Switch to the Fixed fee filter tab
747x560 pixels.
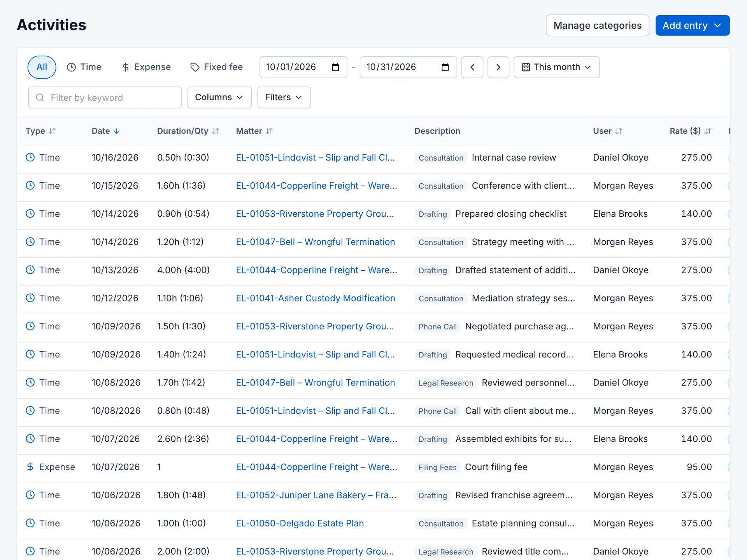click(216, 67)
